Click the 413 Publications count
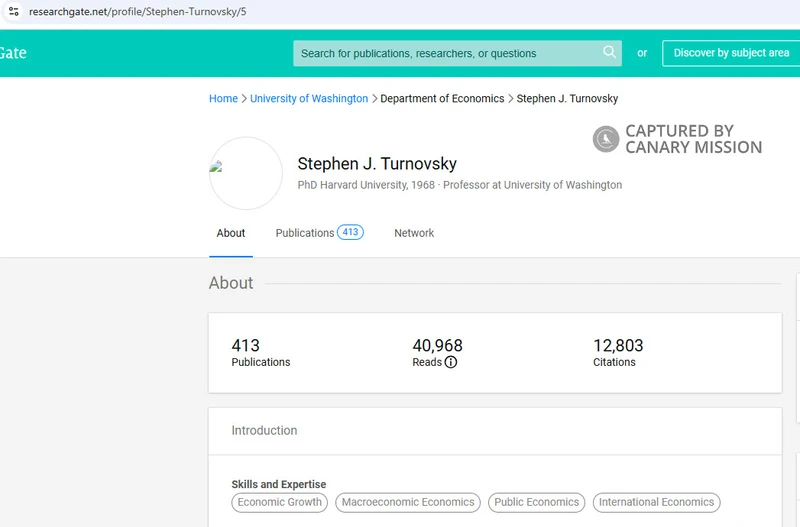The height and width of the screenshot is (527, 800). click(x=245, y=345)
